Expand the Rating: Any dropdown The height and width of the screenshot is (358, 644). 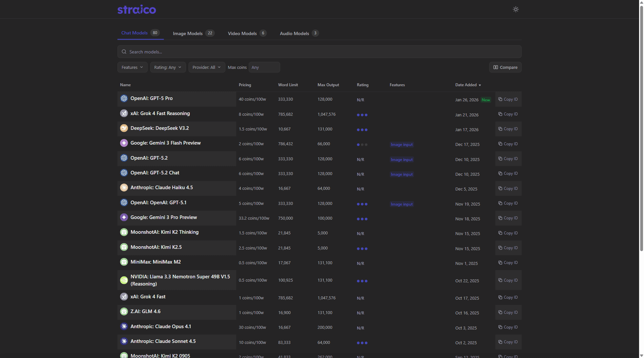(x=168, y=67)
